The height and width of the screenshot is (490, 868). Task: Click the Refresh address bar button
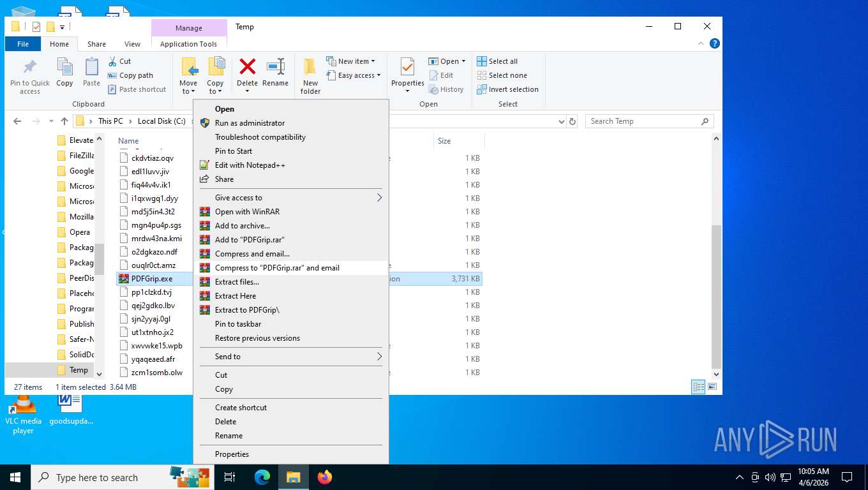(572, 121)
